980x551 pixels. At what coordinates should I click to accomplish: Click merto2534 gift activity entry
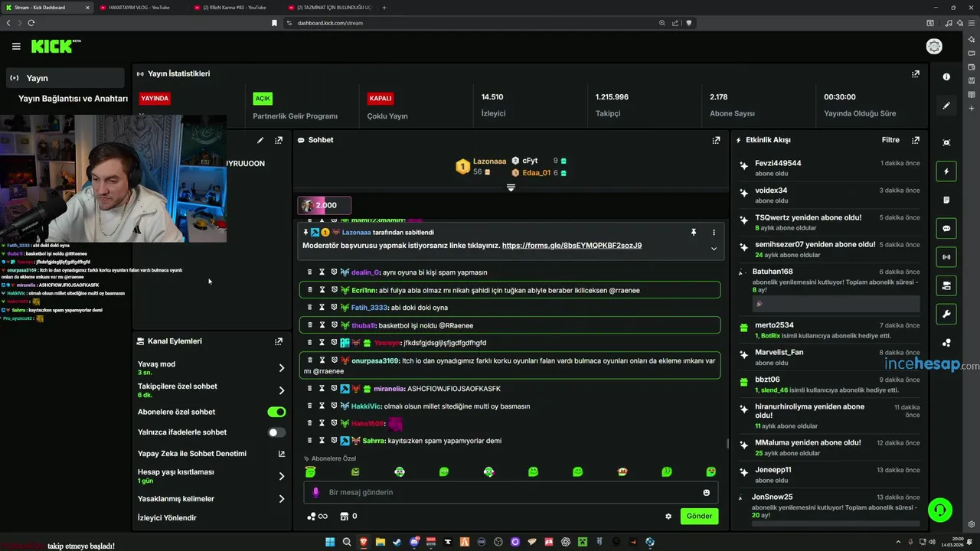[x=829, y=330]
